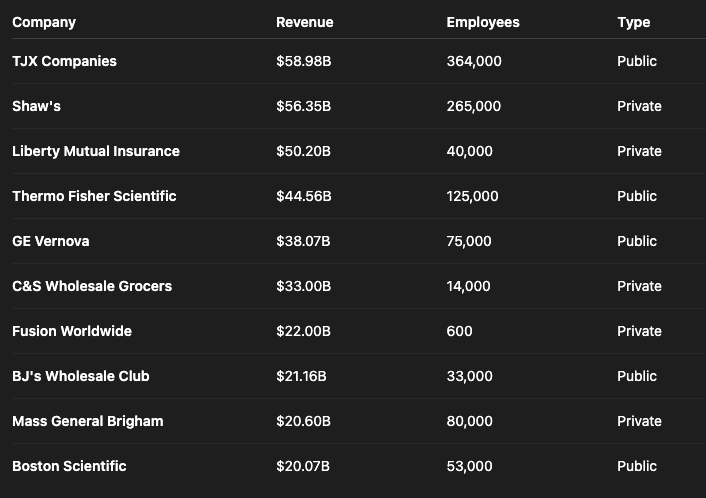Screen dimensions: 706x498
Task: Select C&S Wholesale Grocers entry
Action: click(x=92, y=286)
